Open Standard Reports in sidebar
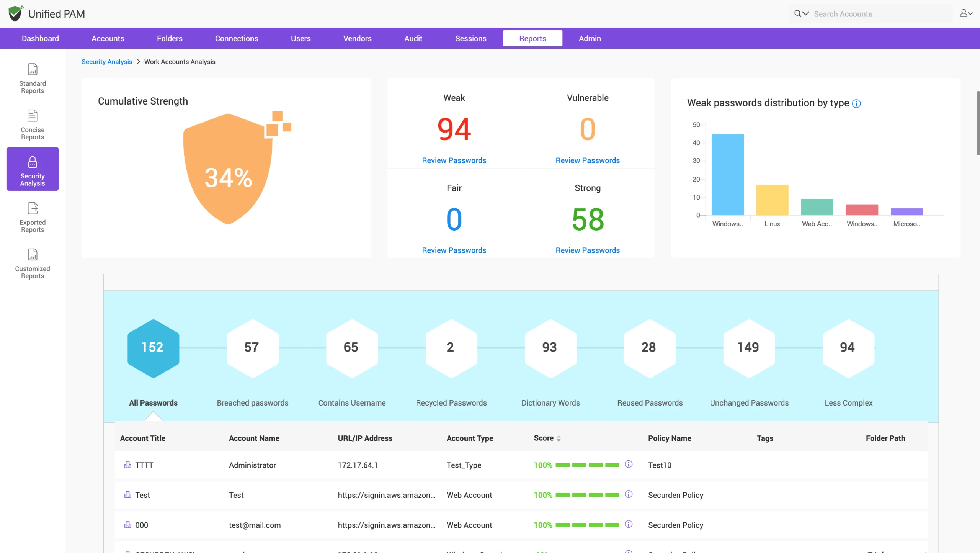Image resolution: width=980 pixels, height=553 pixels. pos(33,79)
